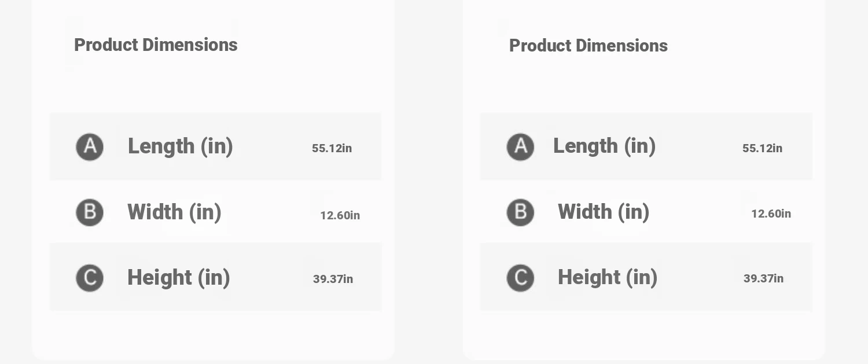The width and height of the screenshot is (868, 364).
Task: Click the C circle icon in left panel
Action: [x=90, y=278]
